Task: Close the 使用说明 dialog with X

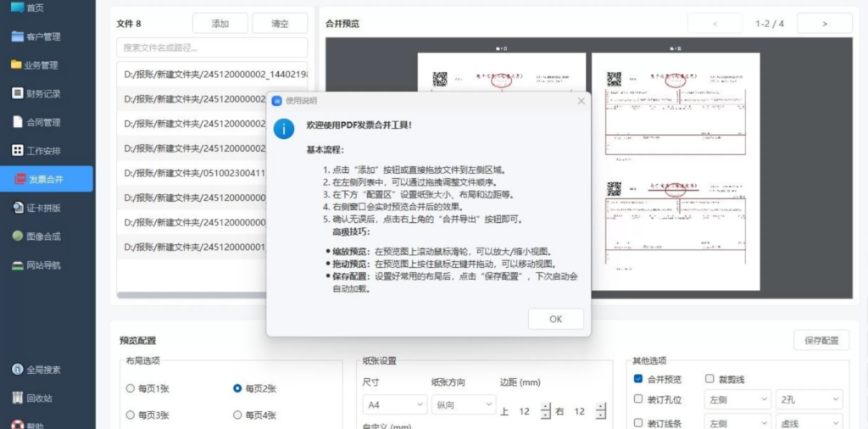Action: click(581, 101)
